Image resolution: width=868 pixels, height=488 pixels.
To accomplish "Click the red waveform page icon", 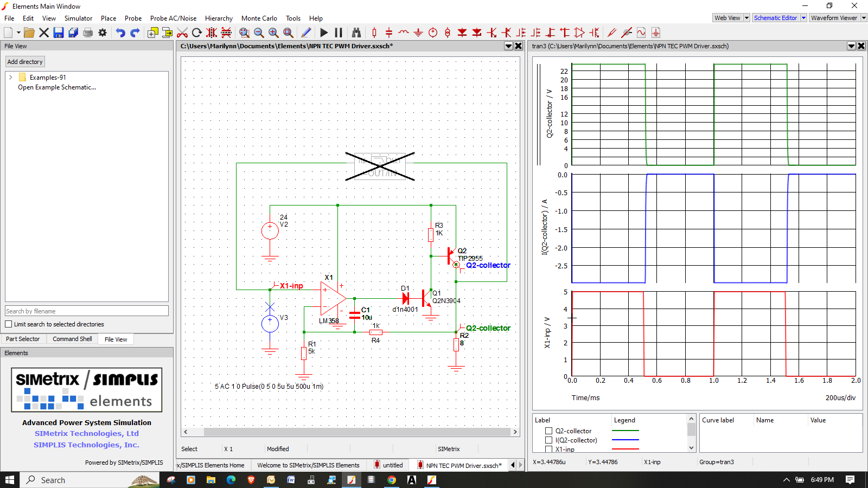I will 656,33.
